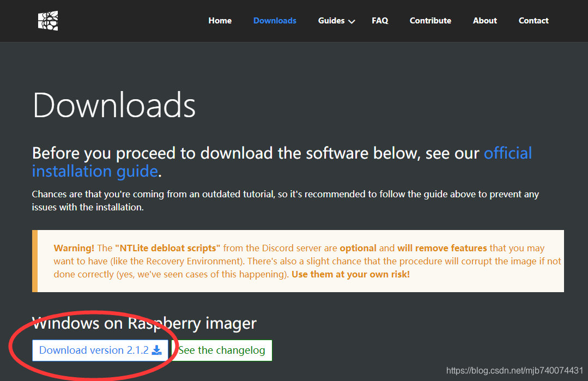
Task: Go to the Downloads nav item
Action: pos(275,21)
